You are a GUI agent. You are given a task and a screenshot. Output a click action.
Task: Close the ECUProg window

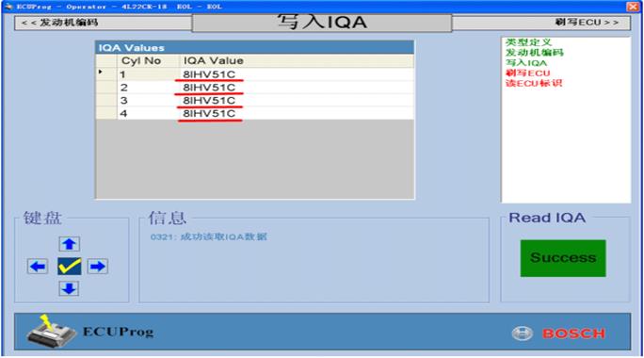click(x=633, y=7)
